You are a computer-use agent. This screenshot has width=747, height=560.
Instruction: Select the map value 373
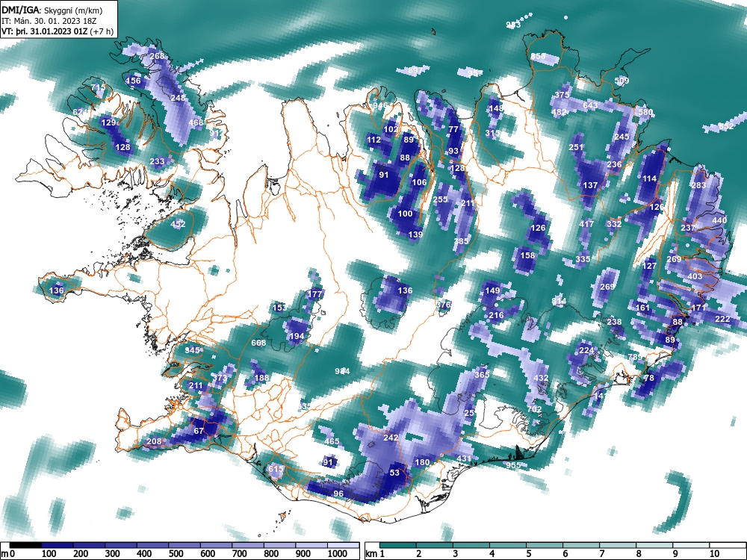pos(220,378)
